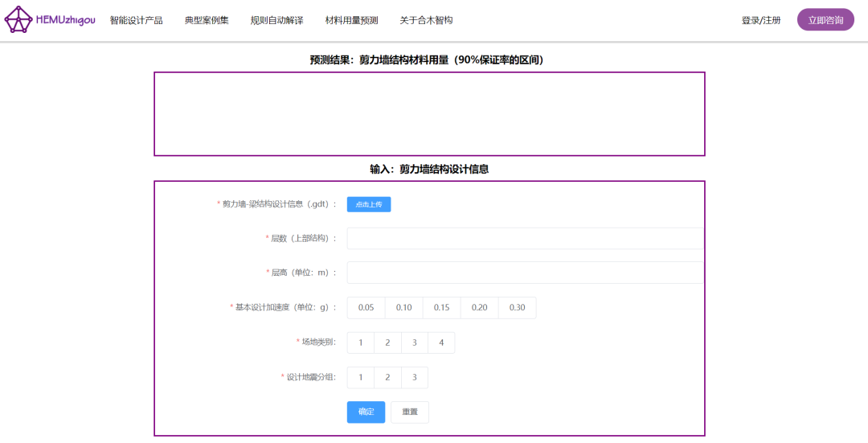Open 关于合木智构 page
Screen dimensions: 868x443
click(426, 20)
